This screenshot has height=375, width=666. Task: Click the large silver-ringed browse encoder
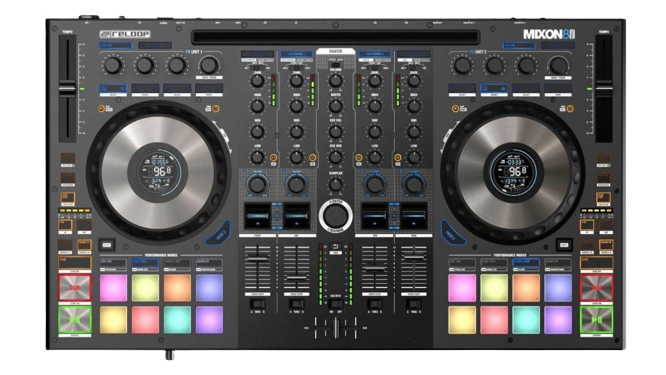point(336,215)
